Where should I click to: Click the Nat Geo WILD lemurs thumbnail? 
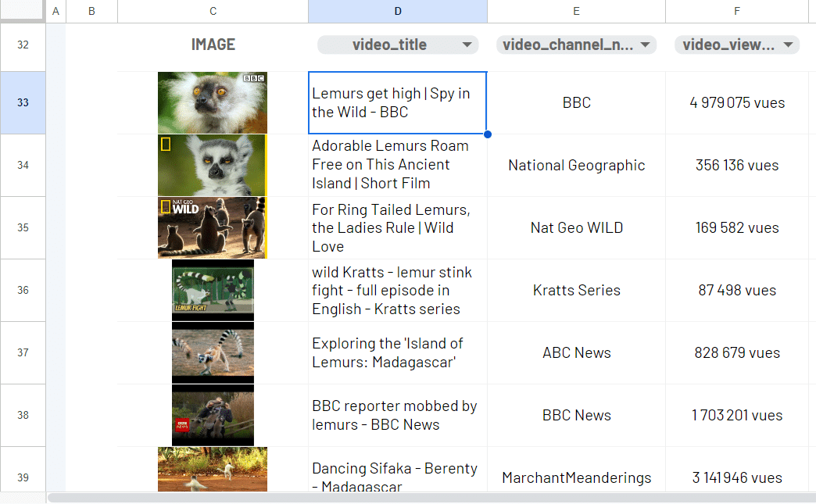coord(213,227)
